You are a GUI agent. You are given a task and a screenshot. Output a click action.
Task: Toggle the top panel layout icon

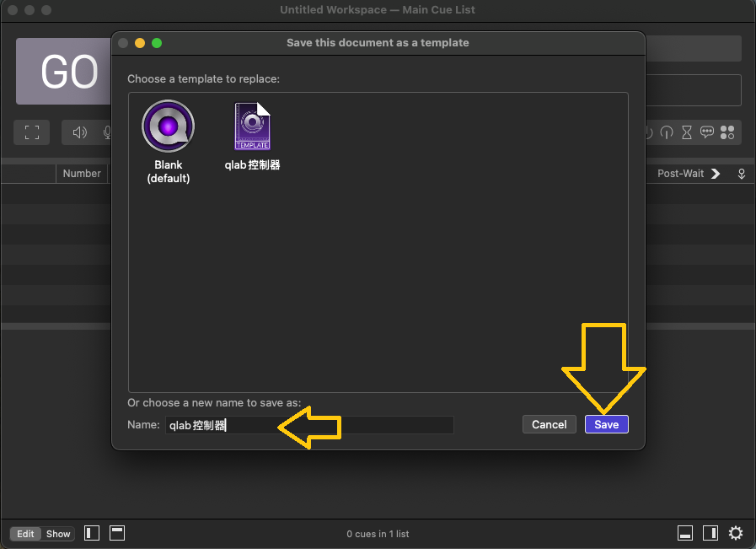pos(117,533)
